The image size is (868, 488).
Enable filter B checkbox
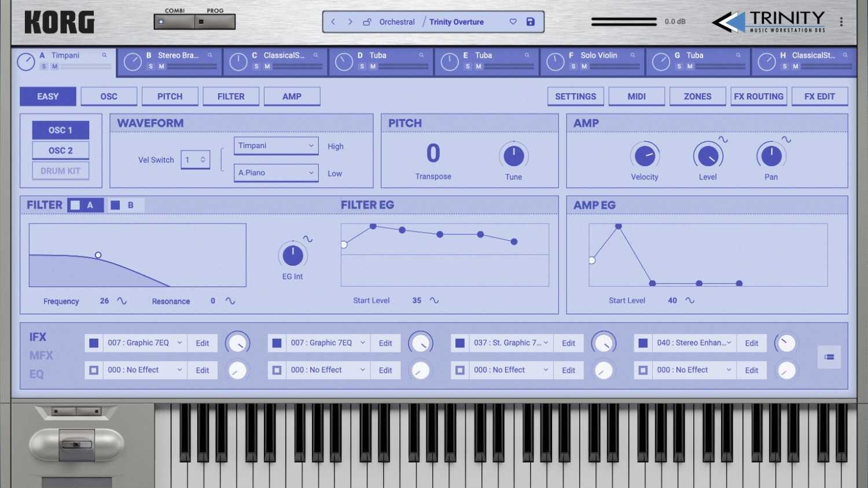[115, 205]
